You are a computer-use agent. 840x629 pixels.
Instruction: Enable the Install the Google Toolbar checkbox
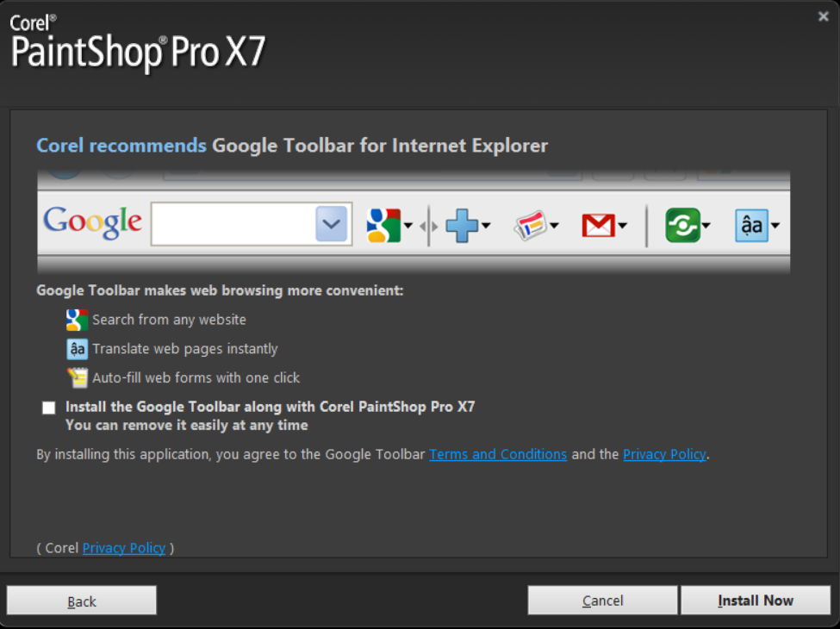pos(49,408)
